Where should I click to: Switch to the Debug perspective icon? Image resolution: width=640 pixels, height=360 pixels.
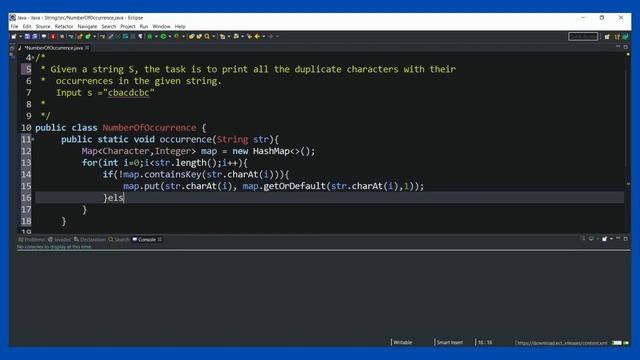[625, 36]
